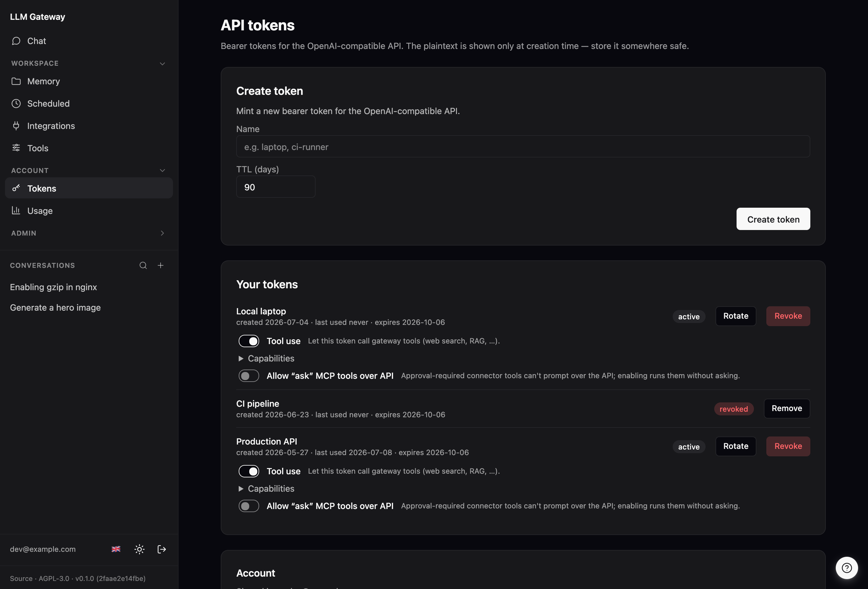The height and width of the screenshot is (589, 868).
Task: Select the Production API token name
Action: click(267, 441)
